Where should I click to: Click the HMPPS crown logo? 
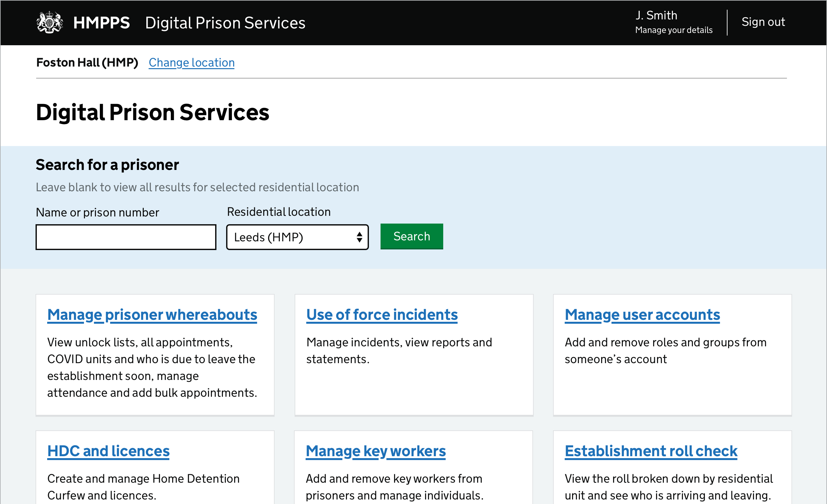(49, 23)
